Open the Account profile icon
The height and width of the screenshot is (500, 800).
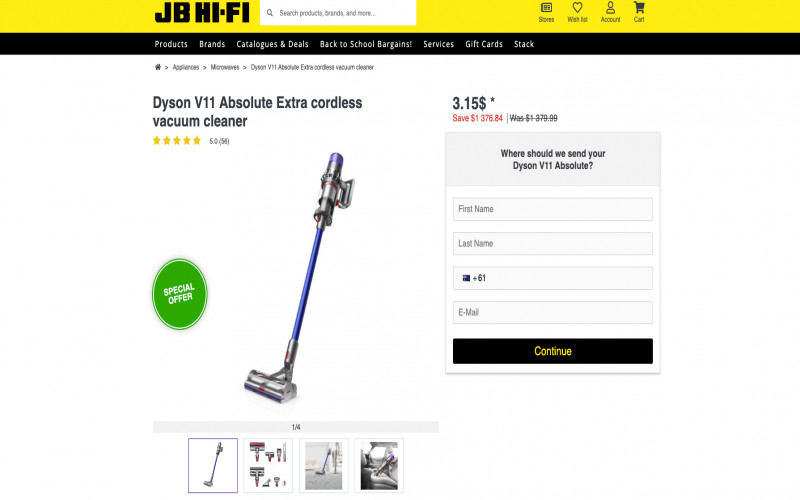point(610,8)
